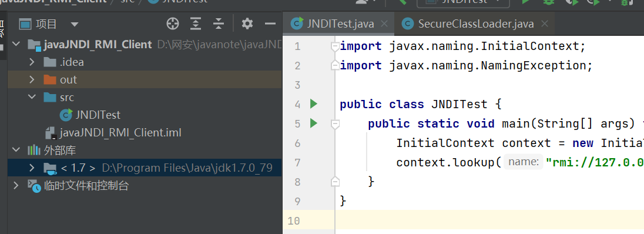Expand the 临时文件和控制台 node arrow

16,185
